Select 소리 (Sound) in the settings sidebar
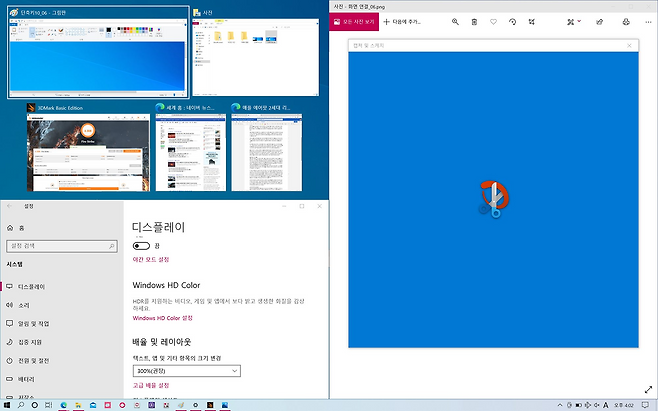 tap(24, 305)
